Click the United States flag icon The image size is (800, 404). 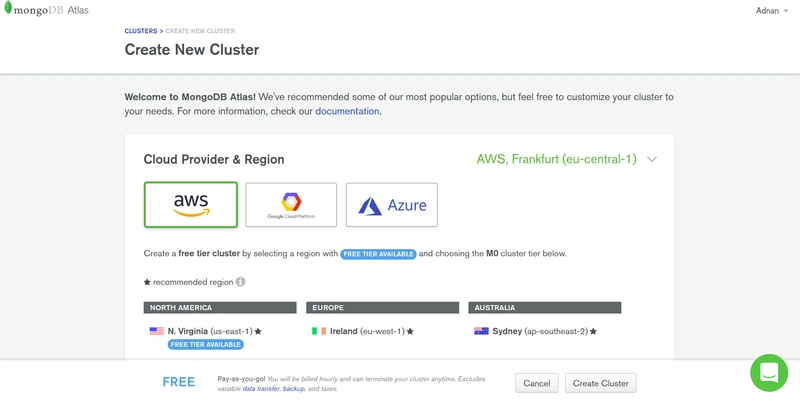[156, 331]
